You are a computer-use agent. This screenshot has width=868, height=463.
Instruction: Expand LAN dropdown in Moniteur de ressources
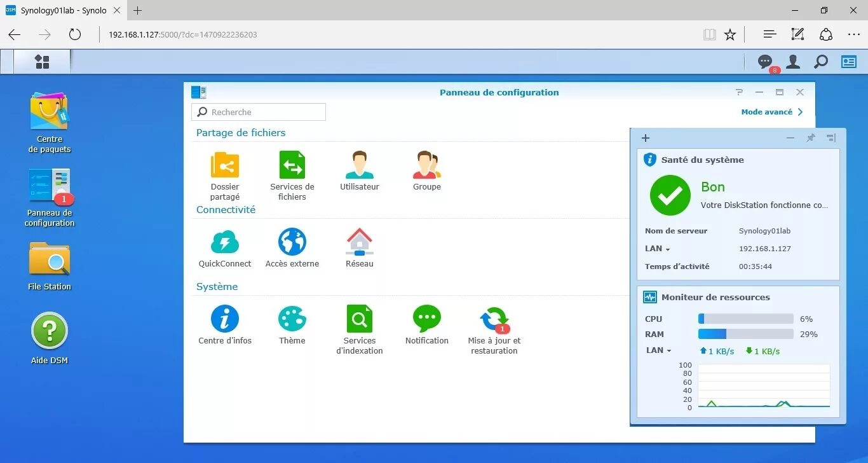pos(658,350)
